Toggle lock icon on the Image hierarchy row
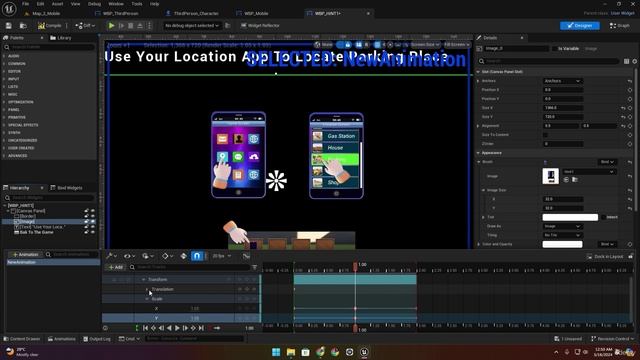Screen dimensions: 640x360 click(x=87, y=222)
